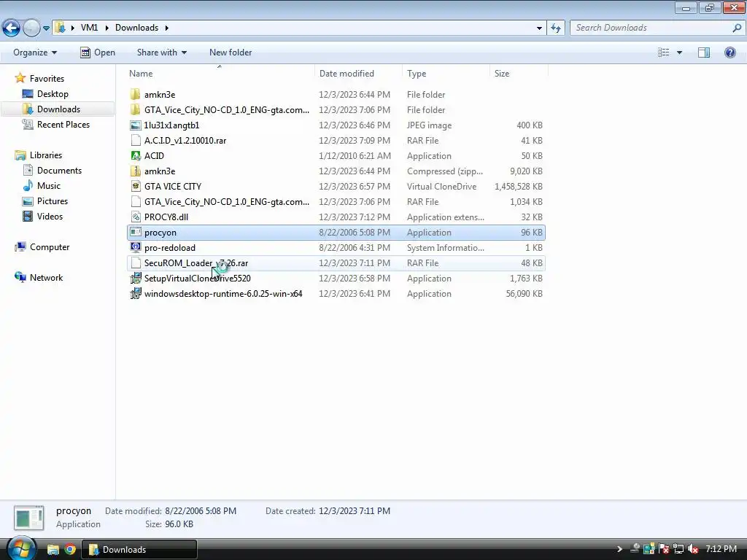Open the address bar history dropdown
Screen dimensions: 747x560
click(539, 28)
